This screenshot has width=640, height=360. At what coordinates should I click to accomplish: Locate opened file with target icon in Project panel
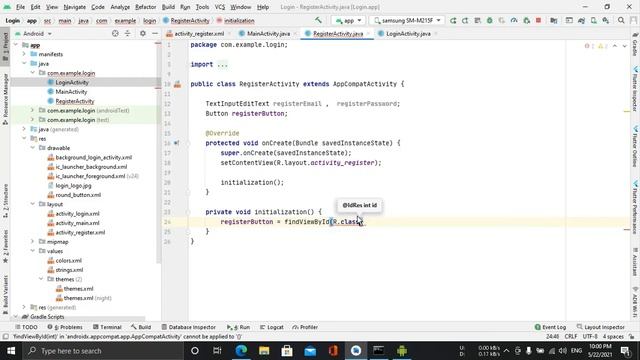(x=115, y=33)
